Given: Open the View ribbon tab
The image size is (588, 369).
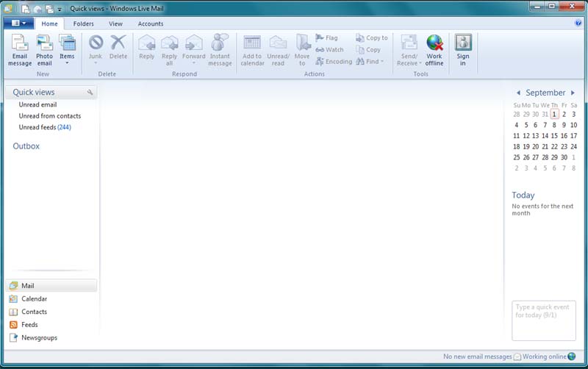Looking at the screenshot, I should click(115, 24).
